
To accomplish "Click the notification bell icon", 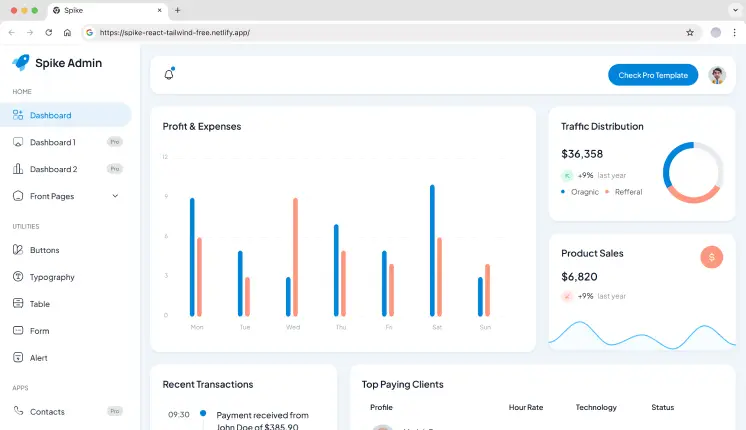I will pos(169,75).
